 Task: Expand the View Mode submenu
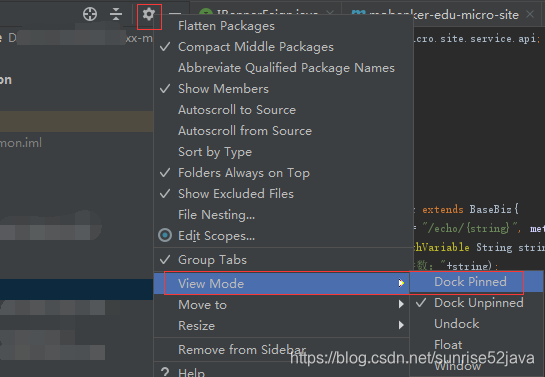tap(282, 284)
